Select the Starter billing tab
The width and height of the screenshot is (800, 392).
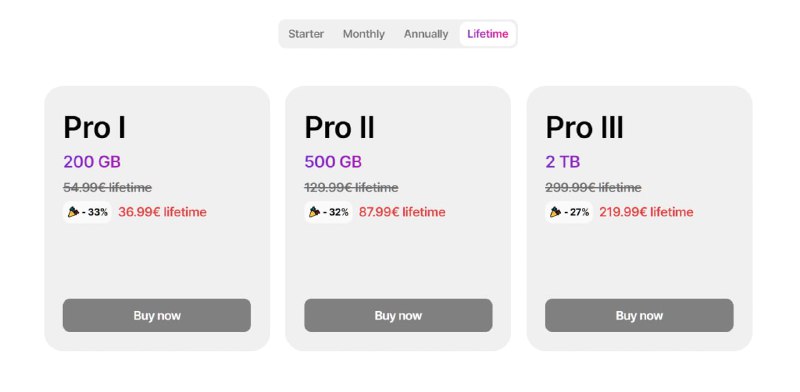point(306,34)
